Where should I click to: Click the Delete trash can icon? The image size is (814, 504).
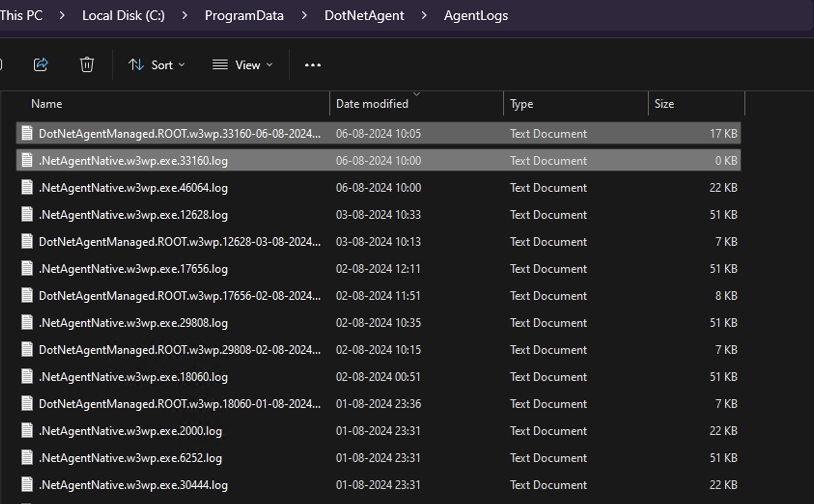87,65
